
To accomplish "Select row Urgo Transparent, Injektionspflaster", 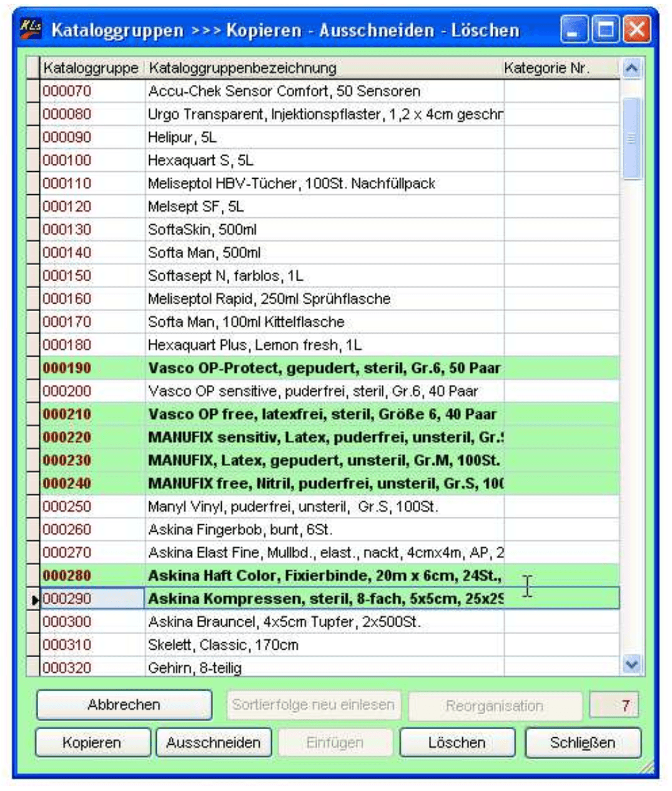I will [x=324, y=114].
